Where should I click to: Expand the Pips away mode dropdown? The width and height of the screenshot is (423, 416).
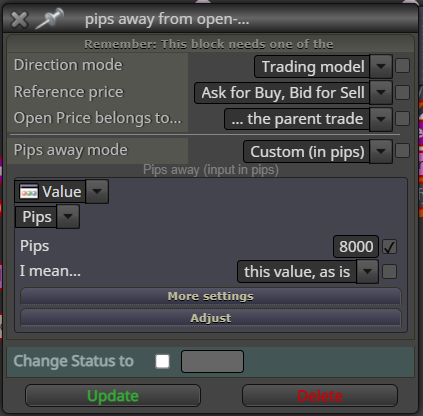pyautogui.click(x=381, y=151)
